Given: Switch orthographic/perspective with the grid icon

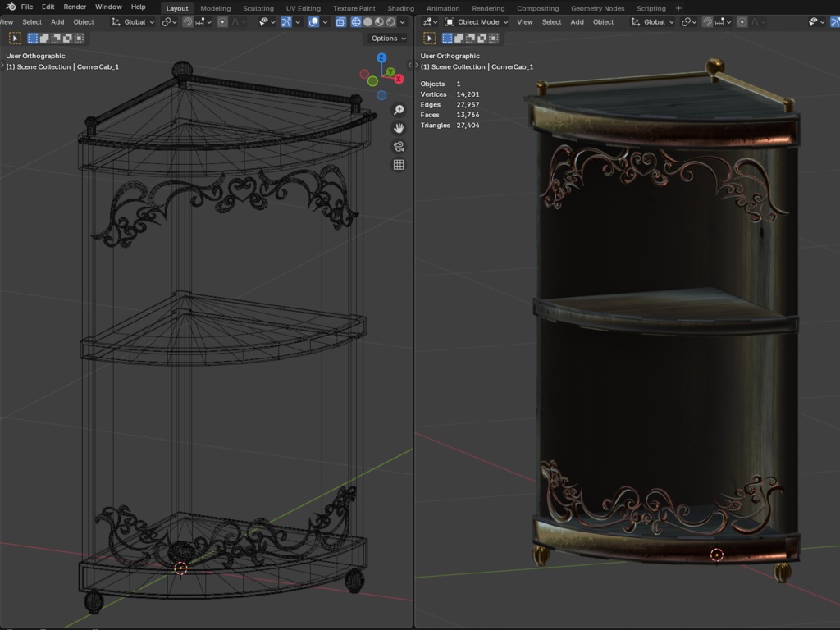Looking at the screenshot, I should (x=399, y=165).
